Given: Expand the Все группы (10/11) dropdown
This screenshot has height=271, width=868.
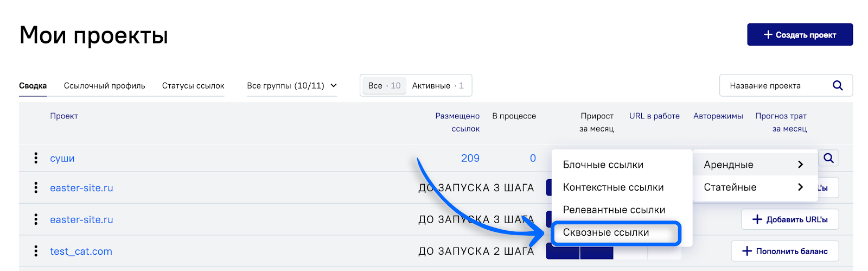Looking at the screenshot, I should 292,86.
